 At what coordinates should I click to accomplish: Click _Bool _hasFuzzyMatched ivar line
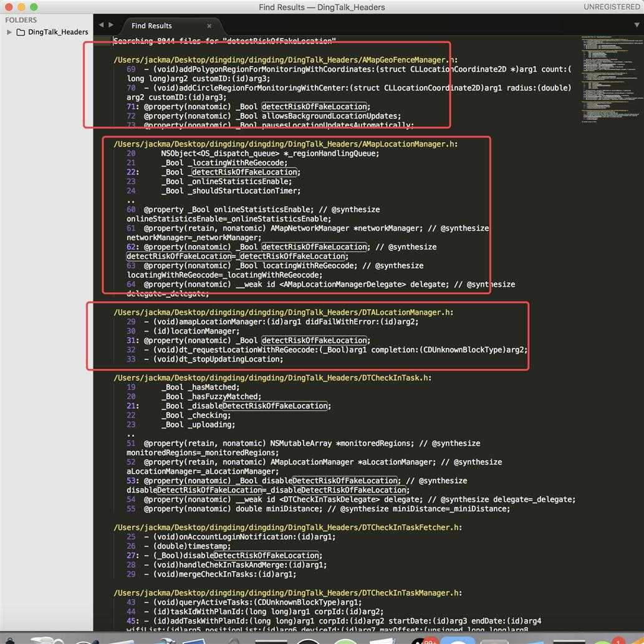pos(194,396)
